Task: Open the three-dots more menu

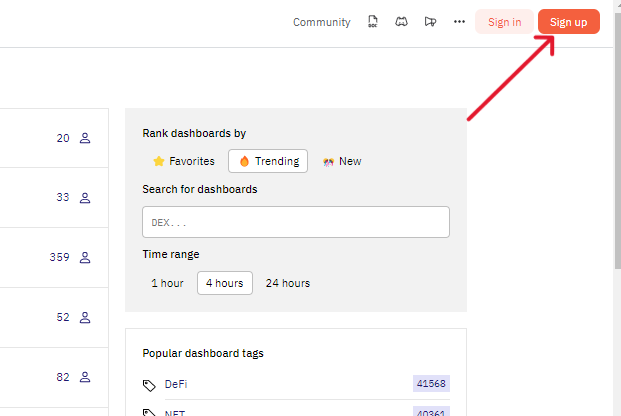Action: tap(459, 22)
